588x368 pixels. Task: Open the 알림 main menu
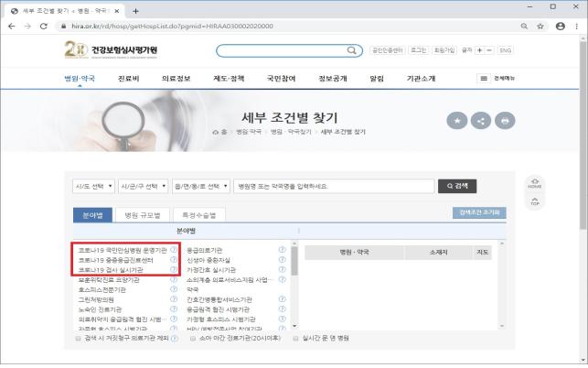[x=377, y=79]
